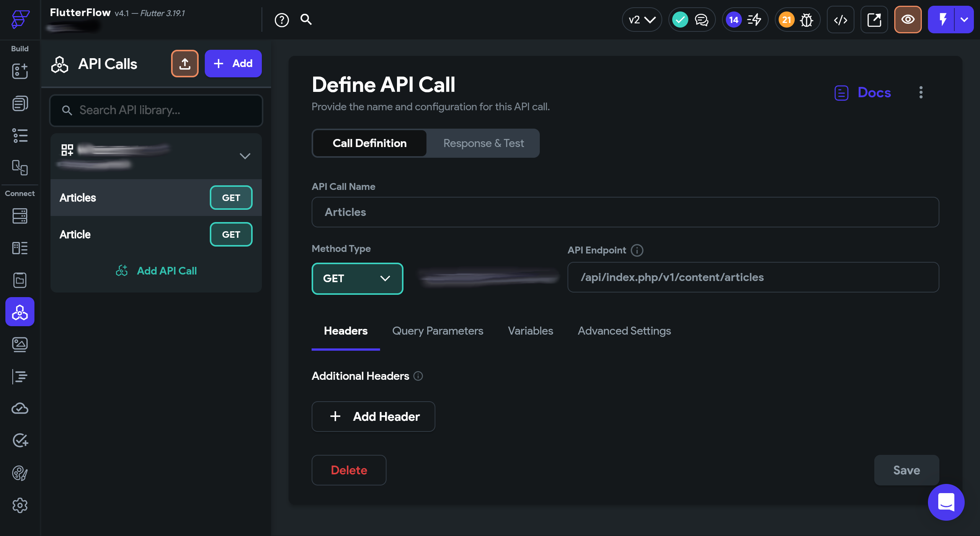This screenshot has height=536, width=980.
Task: Open the run options arrow dropdown
Action: [x=964, y=20]
